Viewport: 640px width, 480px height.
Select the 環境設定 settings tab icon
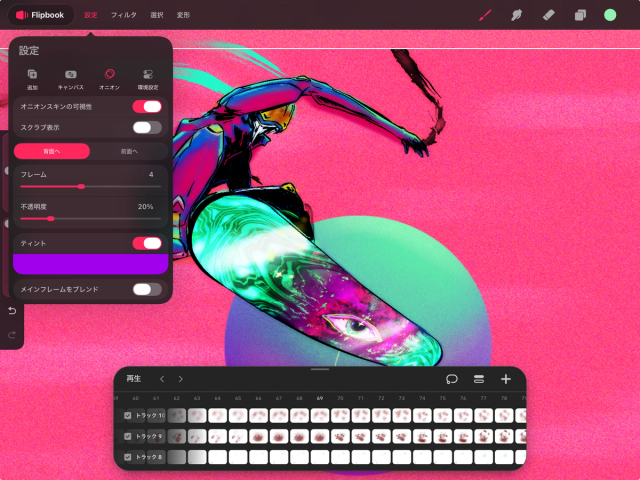pyautogui.click(x=148, y=79)
